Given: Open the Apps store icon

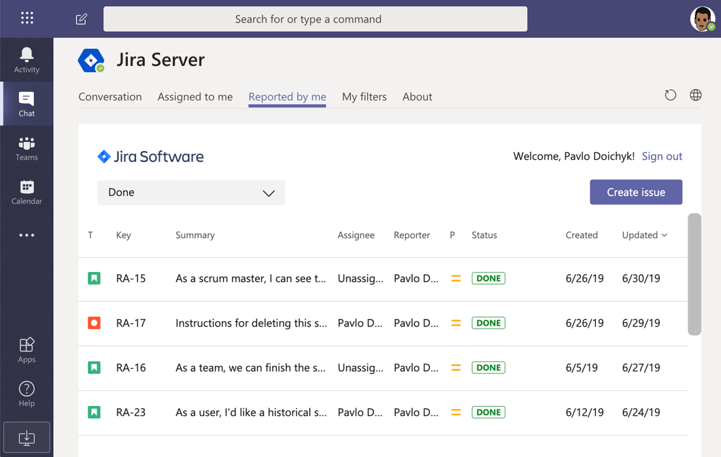Looking at the screenshot, I should 26,349.
